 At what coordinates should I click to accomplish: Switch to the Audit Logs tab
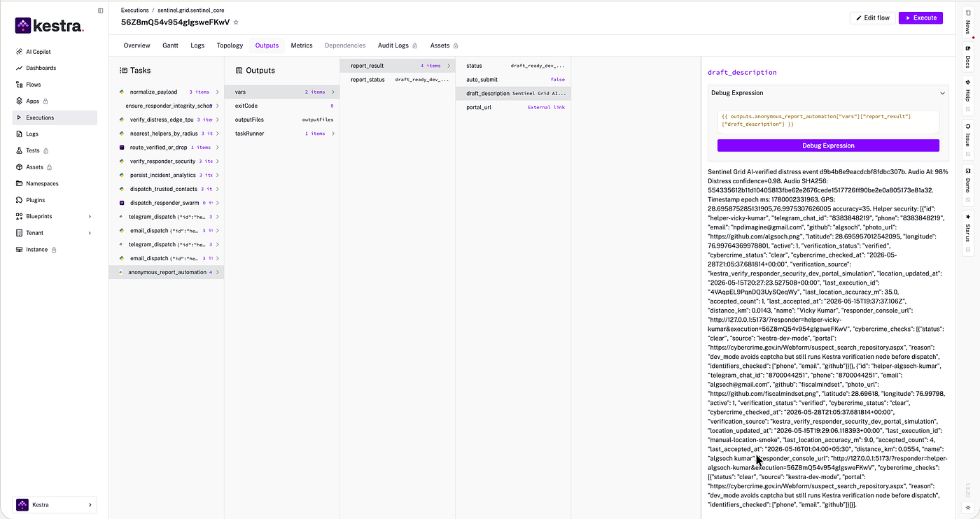point(398,45)
